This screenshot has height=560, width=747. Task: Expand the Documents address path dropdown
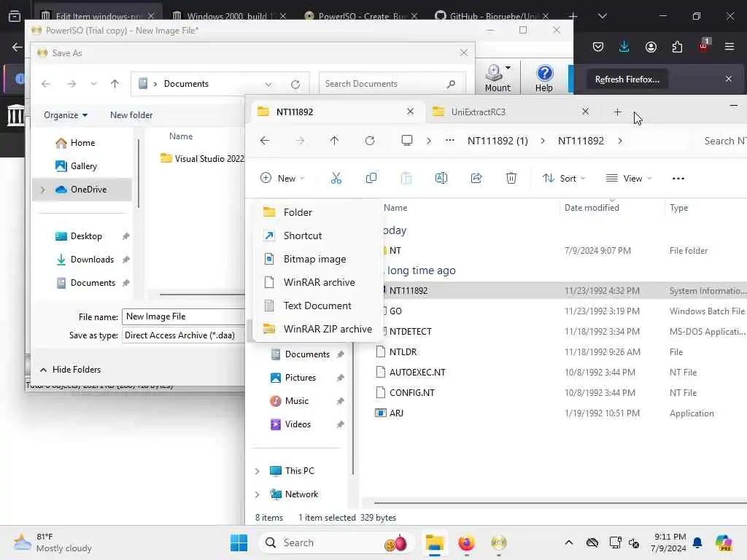pyautogui.click(x=268, y=85)
